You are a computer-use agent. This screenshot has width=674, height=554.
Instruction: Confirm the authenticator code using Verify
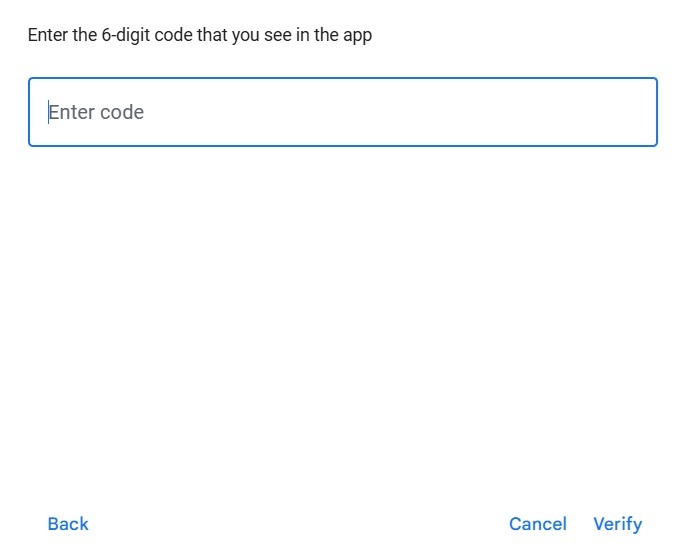coord(617,524)
